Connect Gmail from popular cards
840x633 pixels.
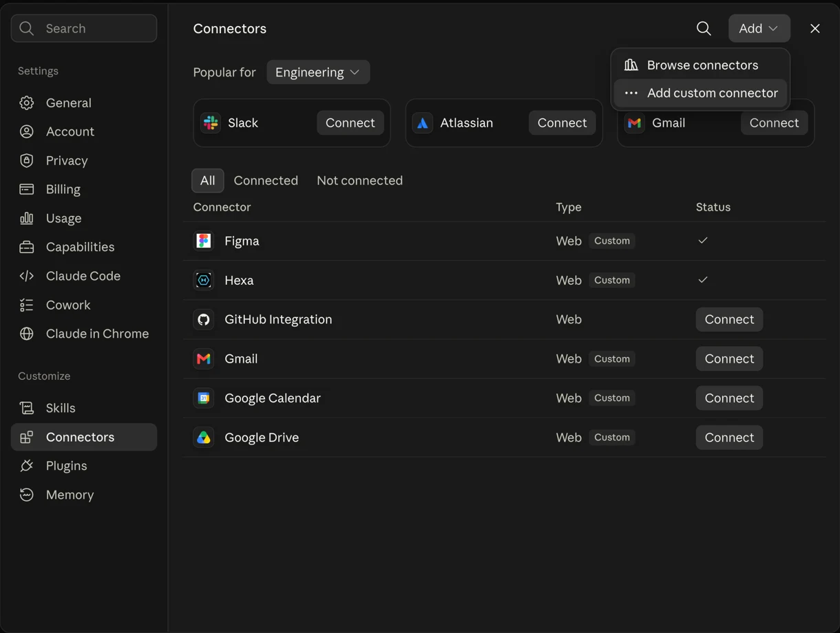[775, 122]
